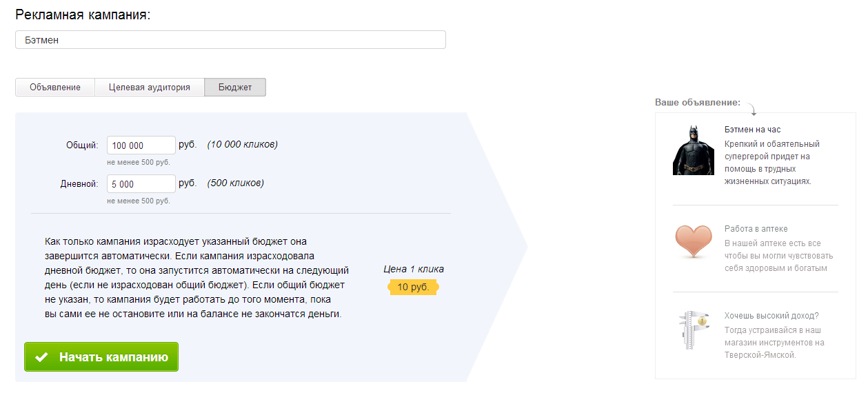Open the Бэтмен на час ad title

pyautogui.click(x=752, y=130)
